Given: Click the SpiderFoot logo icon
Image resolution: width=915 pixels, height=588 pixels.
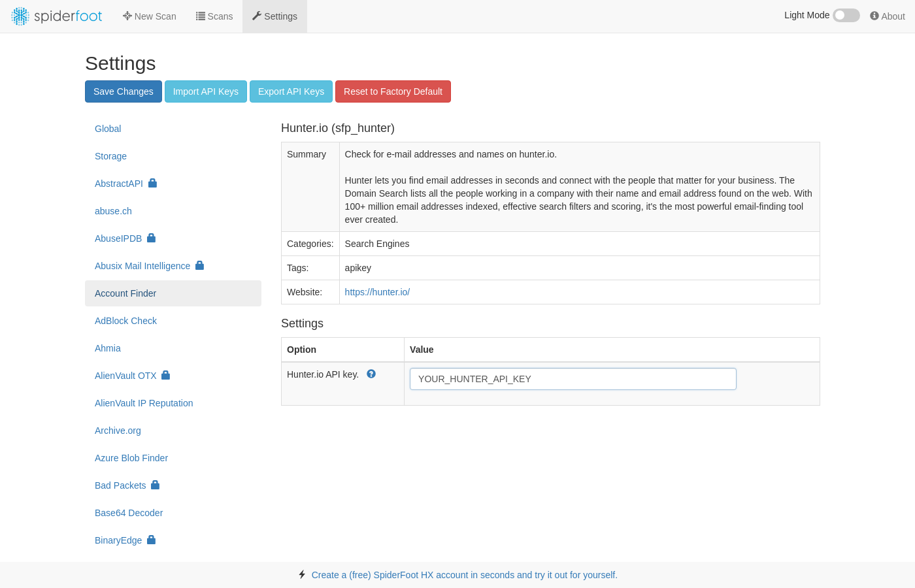Looking at the screenshot, I should coord(20,16).
